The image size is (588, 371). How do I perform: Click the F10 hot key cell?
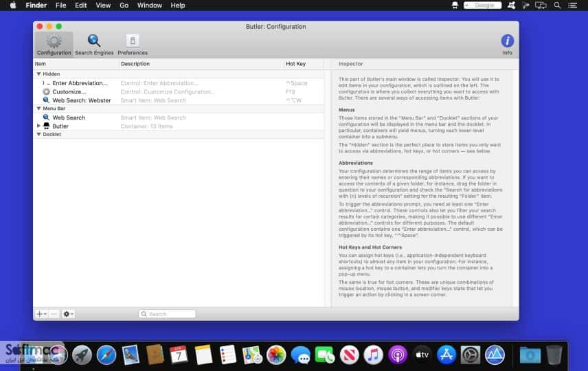(291, 91)
